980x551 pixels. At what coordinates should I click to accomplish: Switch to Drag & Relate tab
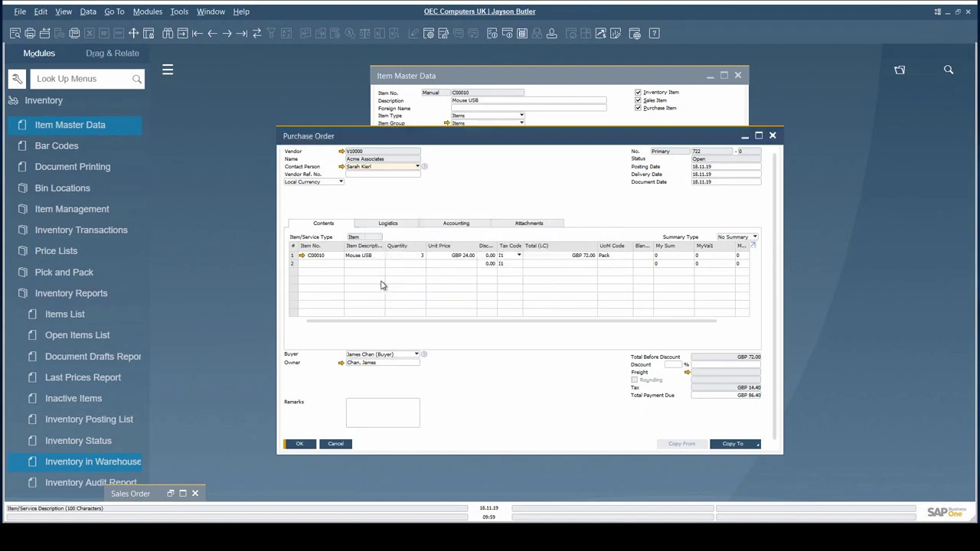pos(113,54)
